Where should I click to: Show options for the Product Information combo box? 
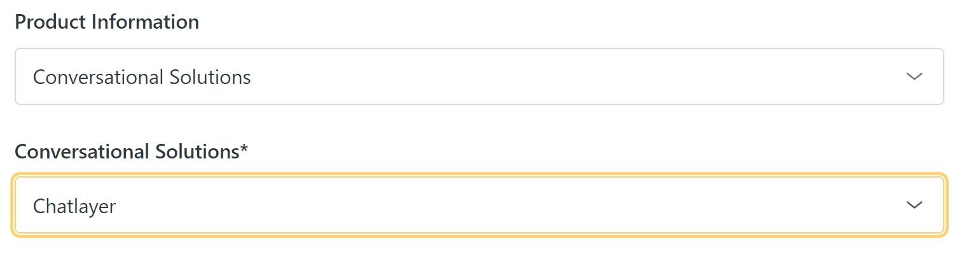tap(914, 77)
